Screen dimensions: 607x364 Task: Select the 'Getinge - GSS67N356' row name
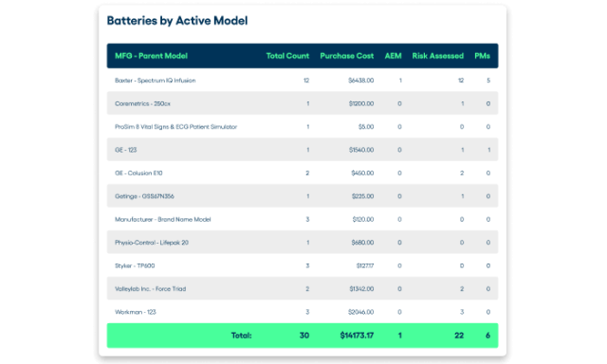click(x=144, y=196)
